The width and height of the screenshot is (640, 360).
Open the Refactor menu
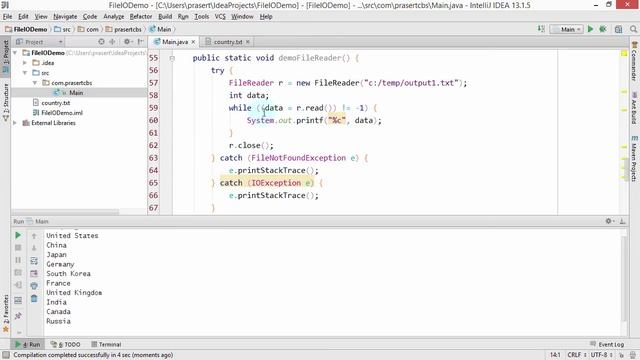click(x=141, y=16)
